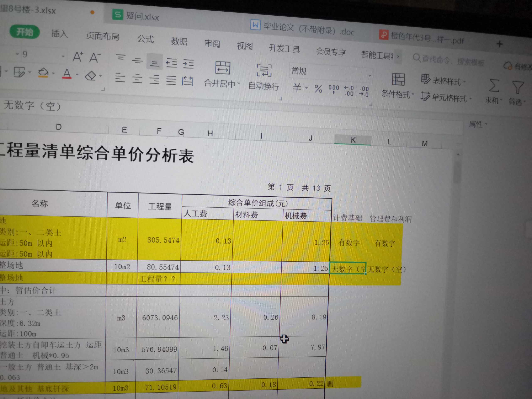Open the 视图 View tab
532x399 pixels.
point(245,46)
